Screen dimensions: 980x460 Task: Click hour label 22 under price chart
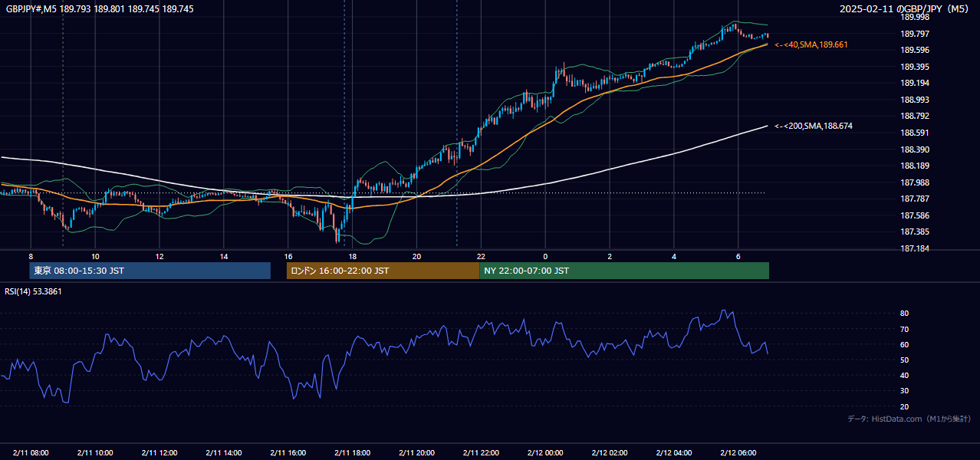pyautogui.click(x=481, y=256)
